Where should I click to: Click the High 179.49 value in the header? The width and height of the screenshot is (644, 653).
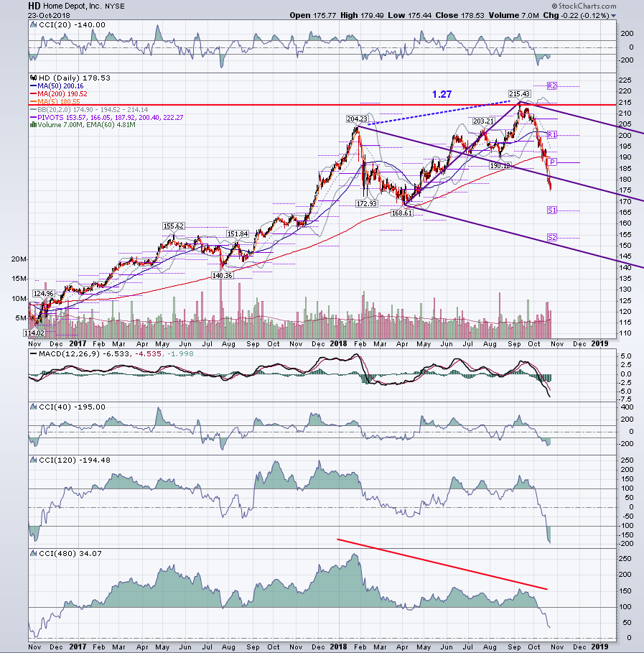[362, 15]
